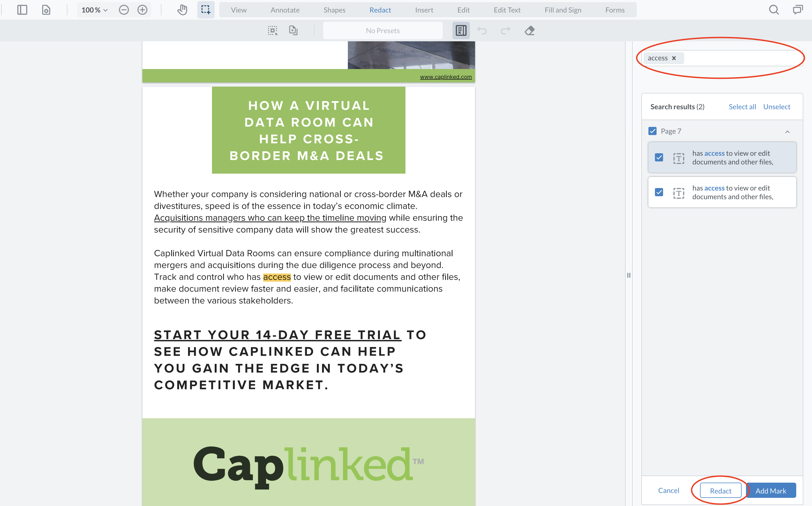Open the www.caplinked.com link

coord(446,77)
